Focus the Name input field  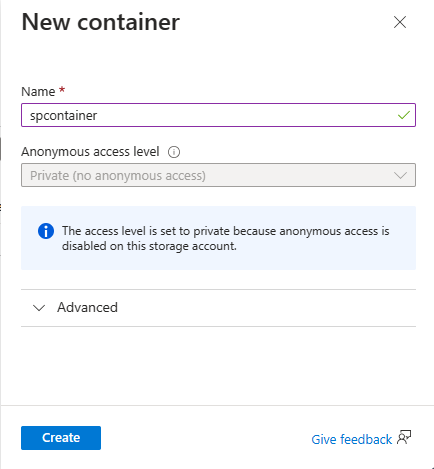coord(218,115)
